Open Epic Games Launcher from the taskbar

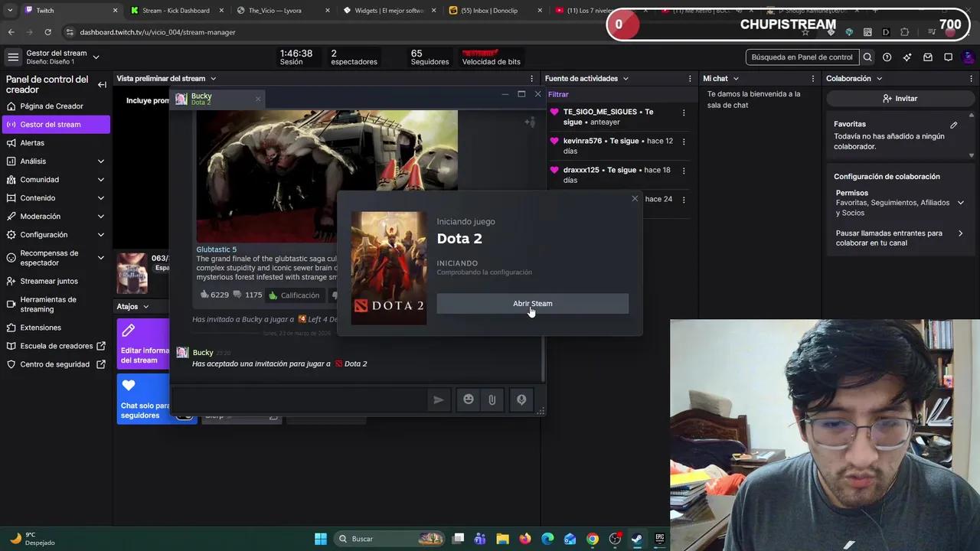click(659, 539)
